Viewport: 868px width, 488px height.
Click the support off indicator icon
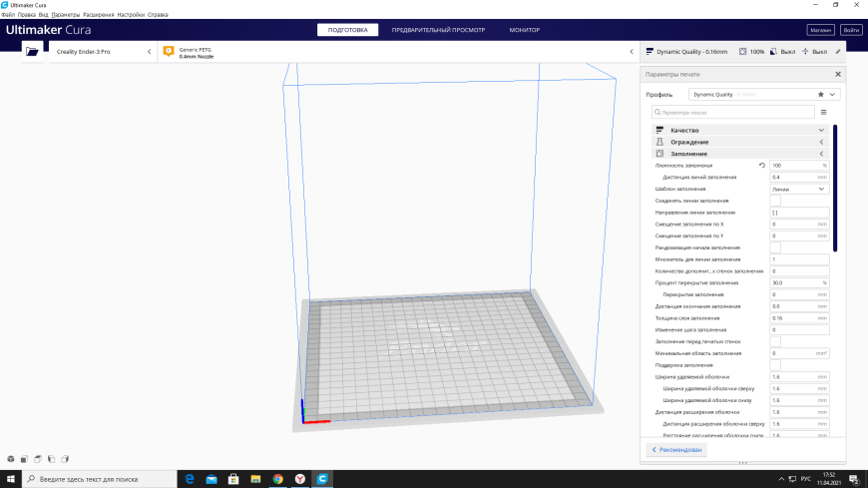(x=774, y=52)
